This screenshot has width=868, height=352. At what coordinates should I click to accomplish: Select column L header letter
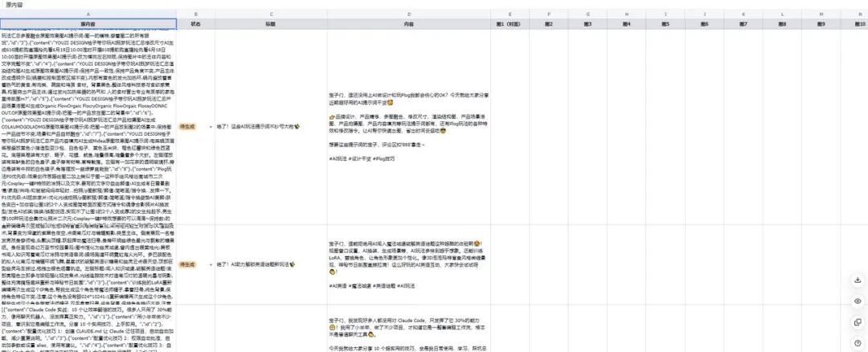[782, 14]
